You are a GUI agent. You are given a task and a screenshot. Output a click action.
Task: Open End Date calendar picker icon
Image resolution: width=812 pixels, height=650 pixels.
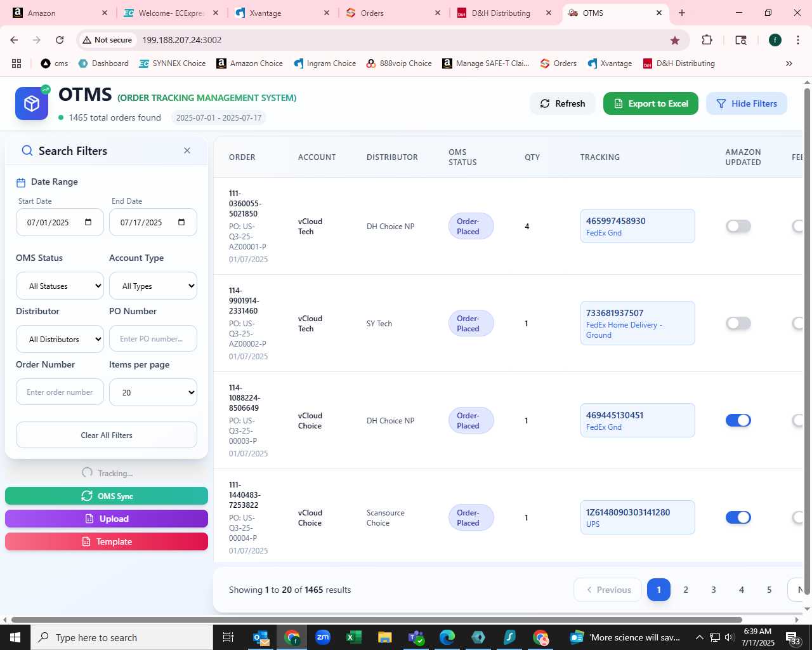[181, 222]
